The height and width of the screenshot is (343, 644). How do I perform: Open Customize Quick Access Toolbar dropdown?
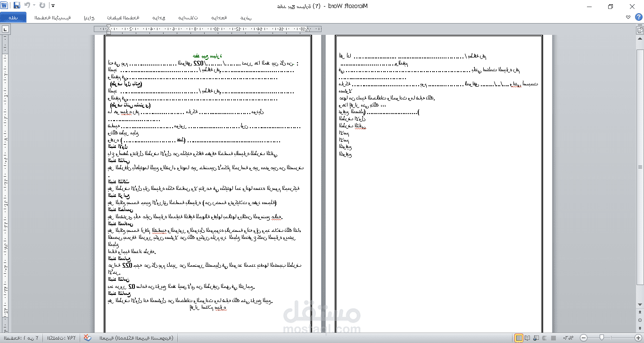[x=53, y=6]
